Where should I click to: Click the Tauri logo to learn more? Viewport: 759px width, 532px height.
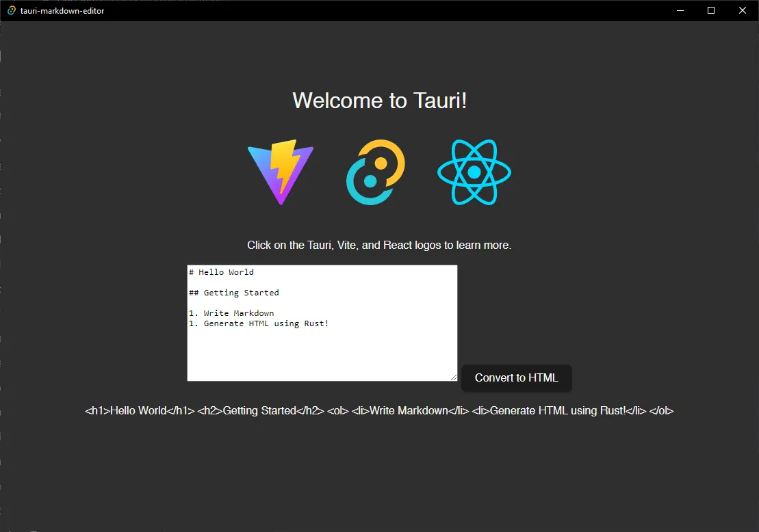(374, 172)
